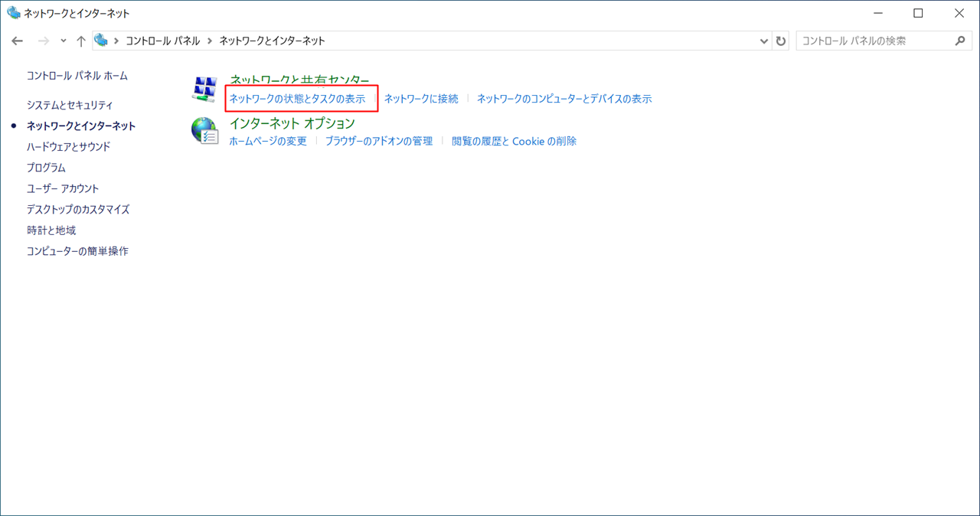Click the Back arrow navigation button

(18, 41)
